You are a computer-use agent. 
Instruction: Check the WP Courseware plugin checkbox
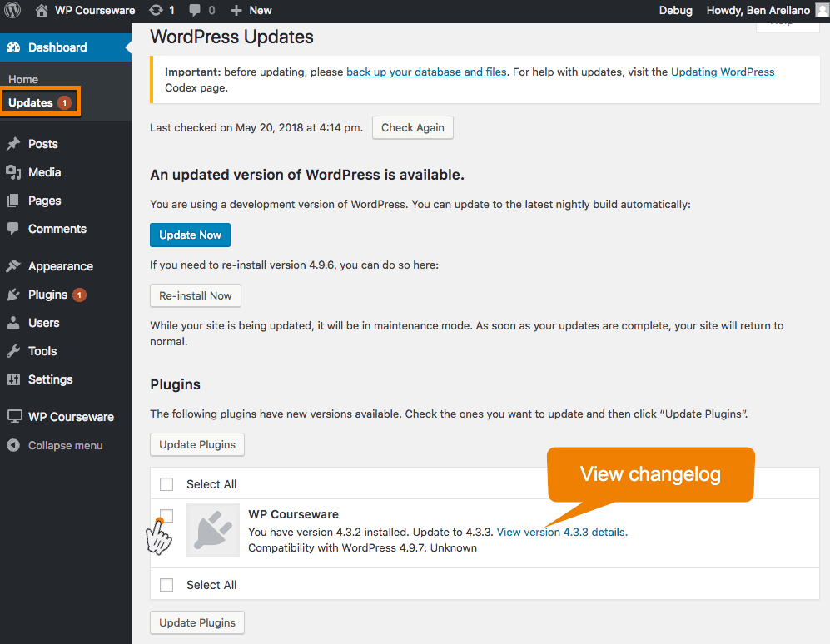166,515
